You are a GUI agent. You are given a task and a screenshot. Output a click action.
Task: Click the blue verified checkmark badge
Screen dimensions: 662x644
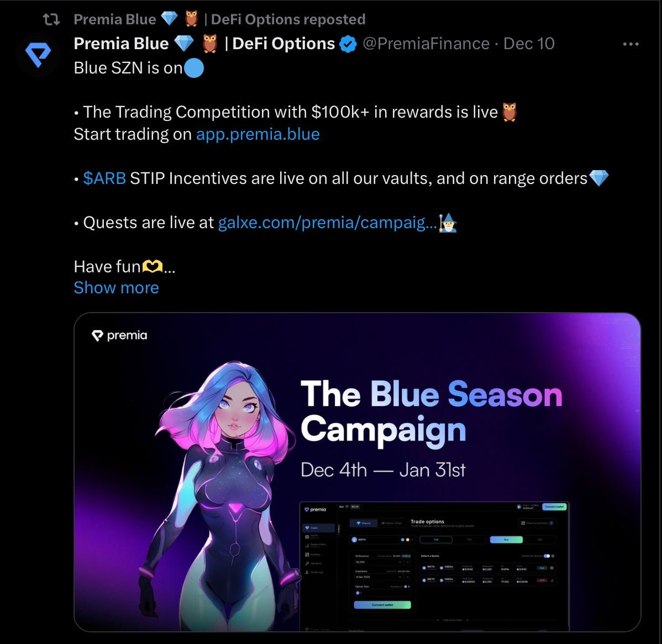pos(348,44)
